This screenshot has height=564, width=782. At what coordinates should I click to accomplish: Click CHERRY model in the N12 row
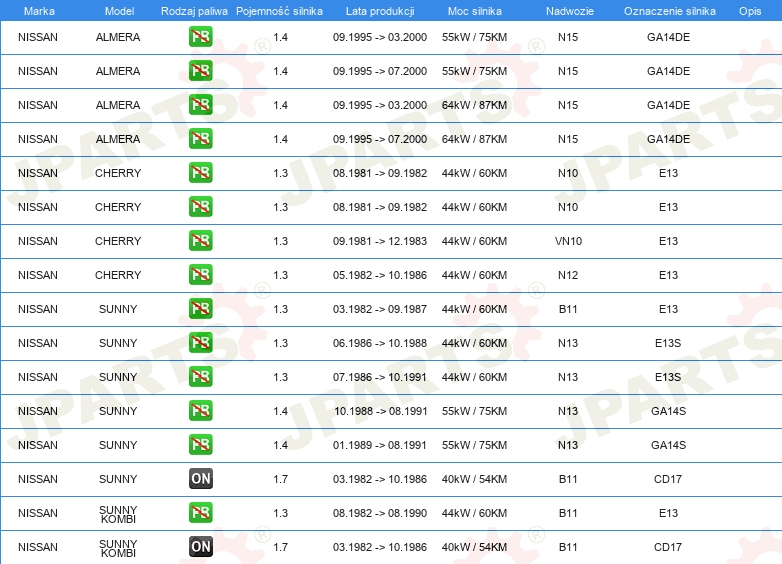click(118, 275)
